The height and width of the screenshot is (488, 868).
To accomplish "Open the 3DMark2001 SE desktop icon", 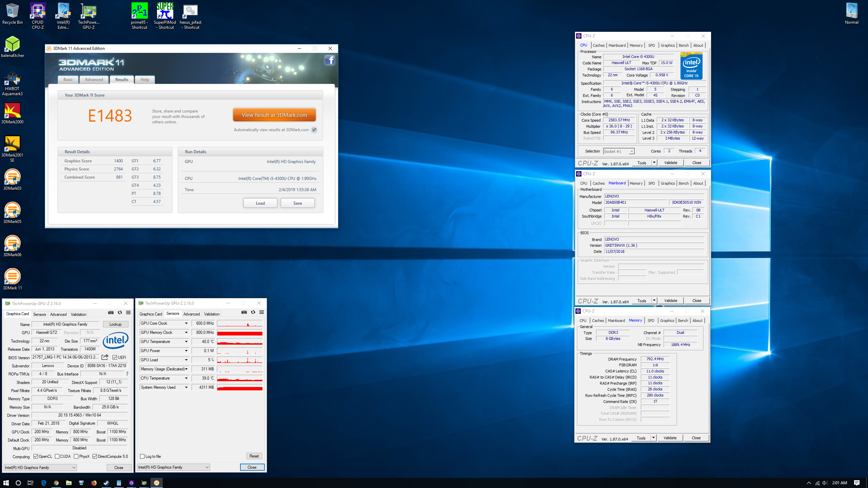I will 13,149.
